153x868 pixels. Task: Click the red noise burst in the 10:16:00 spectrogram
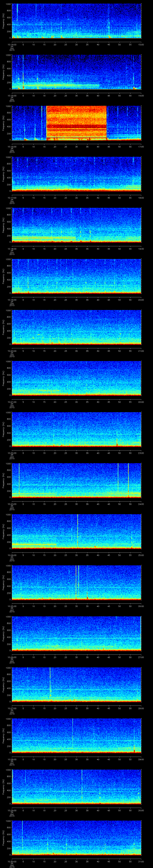(x=76, y=123)
